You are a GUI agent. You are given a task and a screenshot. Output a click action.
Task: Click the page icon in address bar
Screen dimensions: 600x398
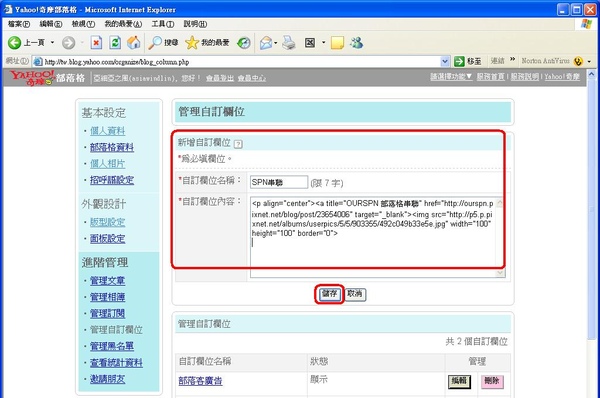[38, 62]
